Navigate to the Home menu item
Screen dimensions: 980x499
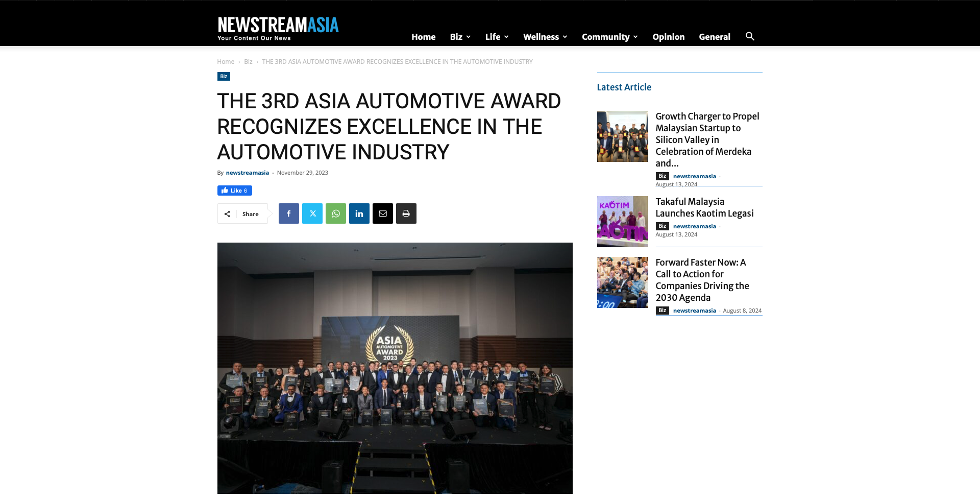point(423,37)
